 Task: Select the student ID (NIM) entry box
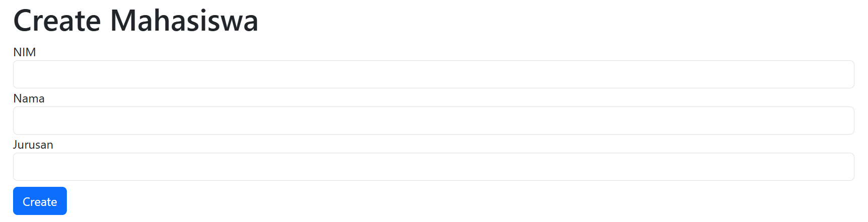(433, 74)
